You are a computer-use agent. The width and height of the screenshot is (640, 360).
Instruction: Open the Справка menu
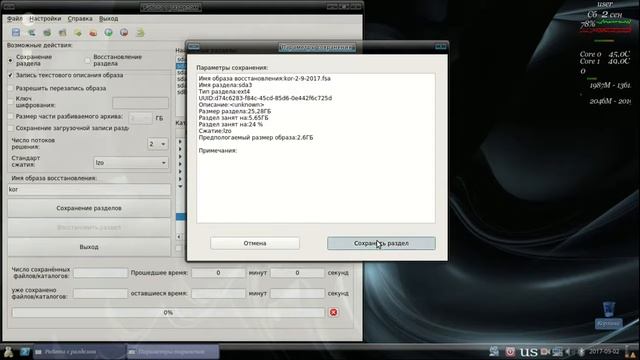80,19
